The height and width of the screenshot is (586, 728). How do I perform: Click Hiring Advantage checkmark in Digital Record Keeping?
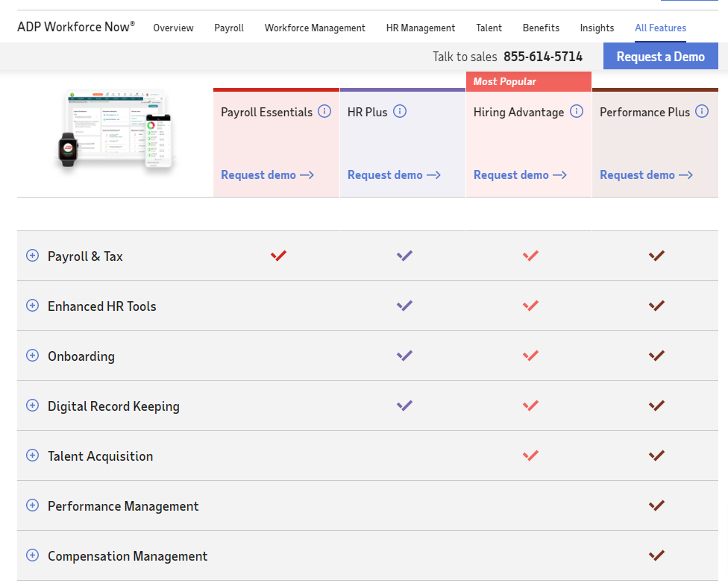point(530,406)
